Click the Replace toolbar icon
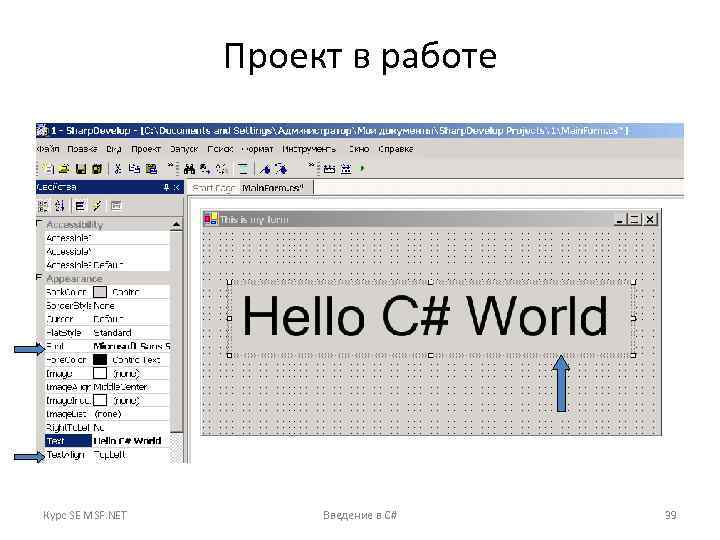This screenshot has width=720, height=540. (221, 169)
